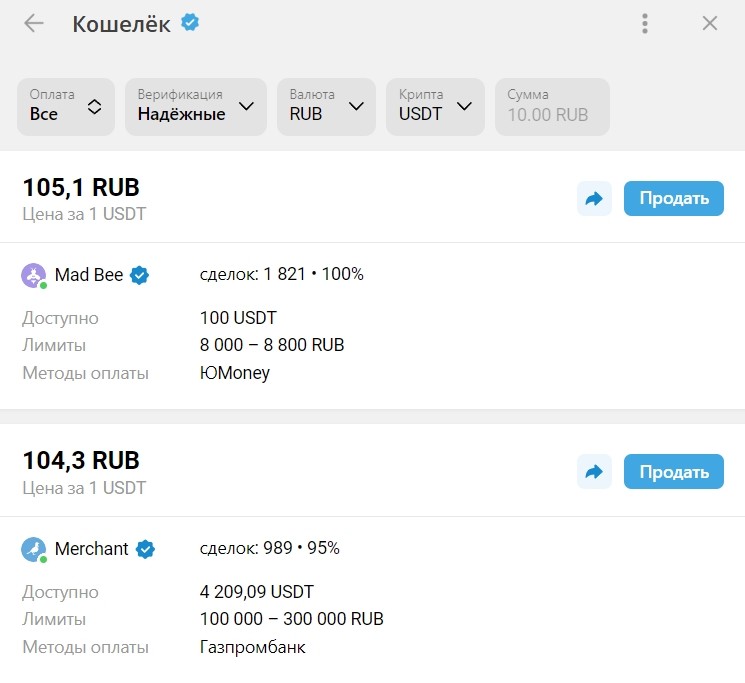745x683 pixels.
Task: Click verified badge next to Кошелёк title
Action: coord(190,22)
